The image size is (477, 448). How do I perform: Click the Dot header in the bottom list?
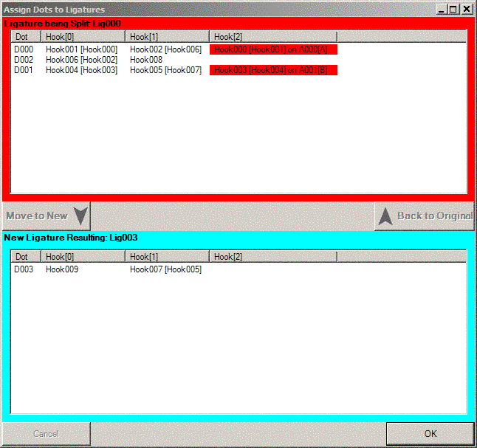point(25,256)
